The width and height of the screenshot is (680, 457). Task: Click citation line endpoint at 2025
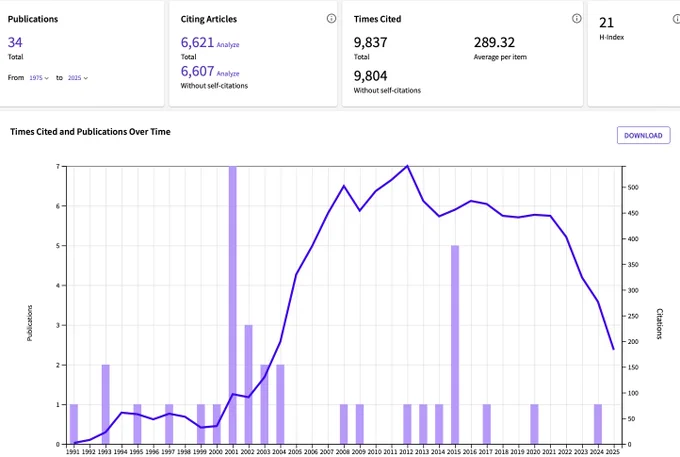tap(614, 349)
